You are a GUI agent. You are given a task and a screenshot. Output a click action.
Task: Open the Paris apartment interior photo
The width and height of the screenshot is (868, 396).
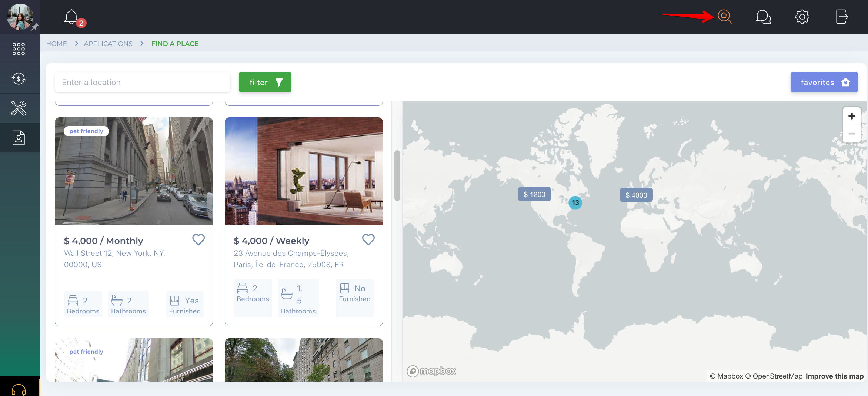tap(304, 171)
